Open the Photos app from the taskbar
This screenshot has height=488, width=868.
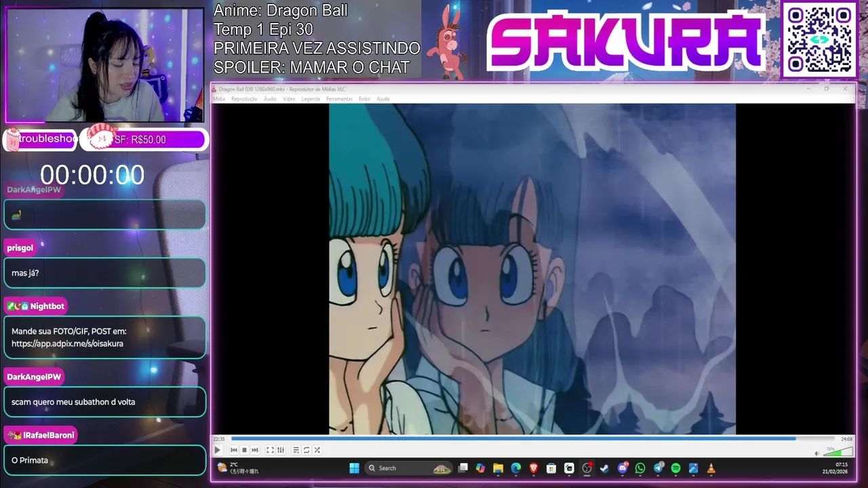[x=694, y=468]
